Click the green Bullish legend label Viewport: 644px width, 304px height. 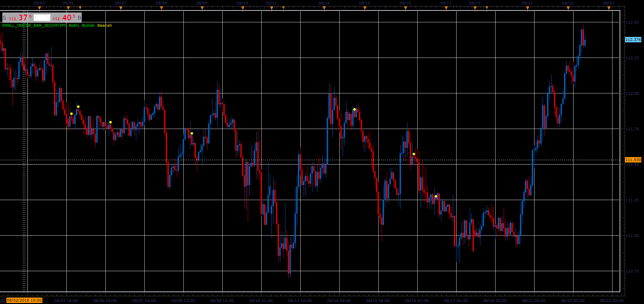pos(88,25)
